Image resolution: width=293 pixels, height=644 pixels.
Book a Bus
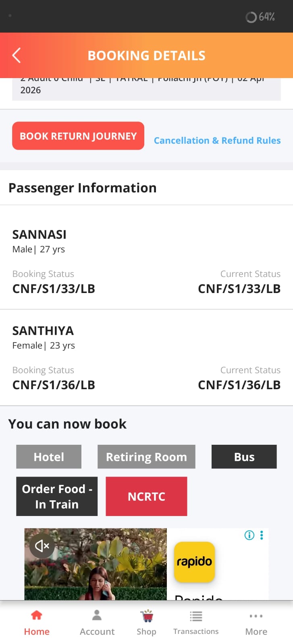tap(244, 457)
